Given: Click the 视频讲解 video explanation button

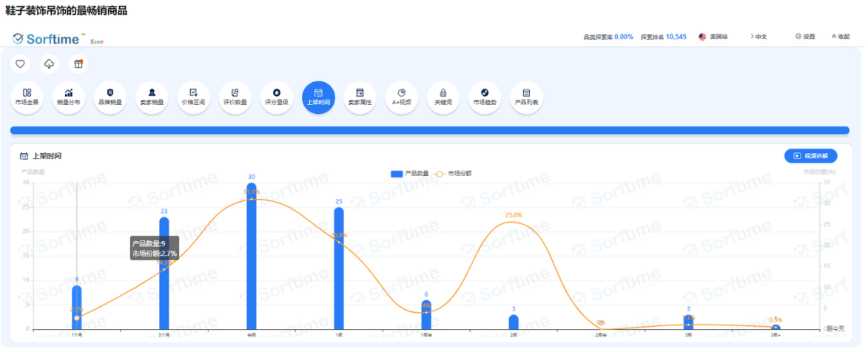Looking at the screenshot, I should pos(810,156).
